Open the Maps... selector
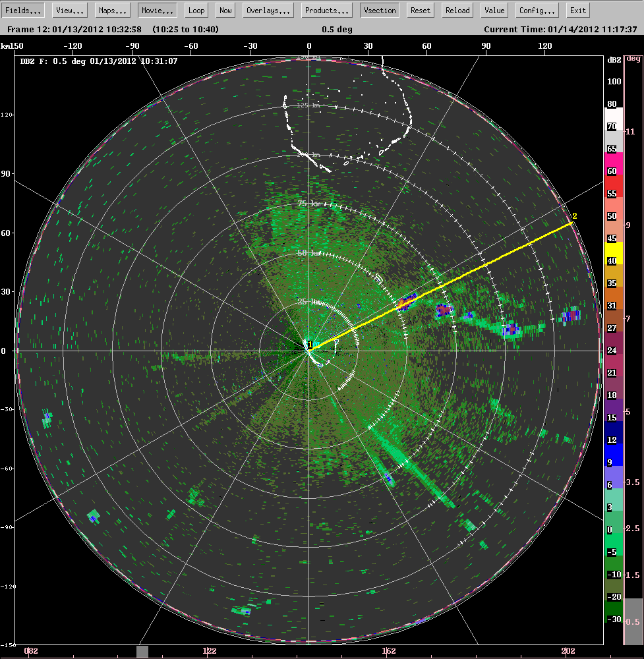This screenshot has height=659, width=644. point(113,11)
